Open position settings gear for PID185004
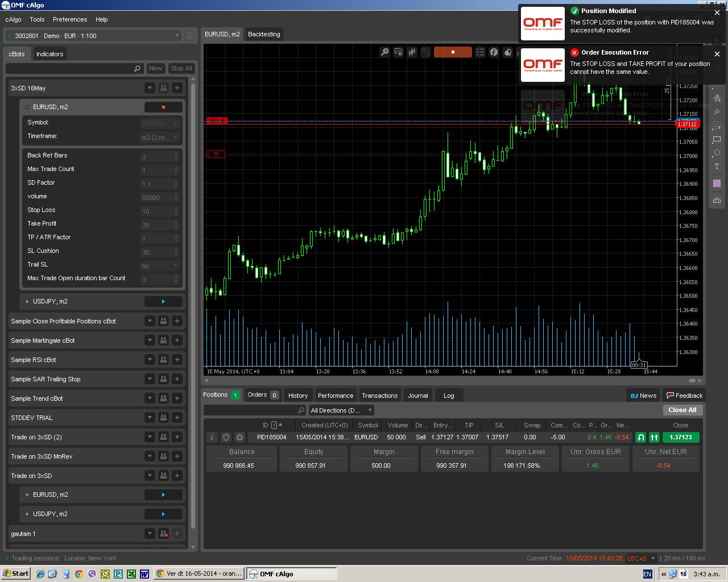728x582 pixels. 239,437
